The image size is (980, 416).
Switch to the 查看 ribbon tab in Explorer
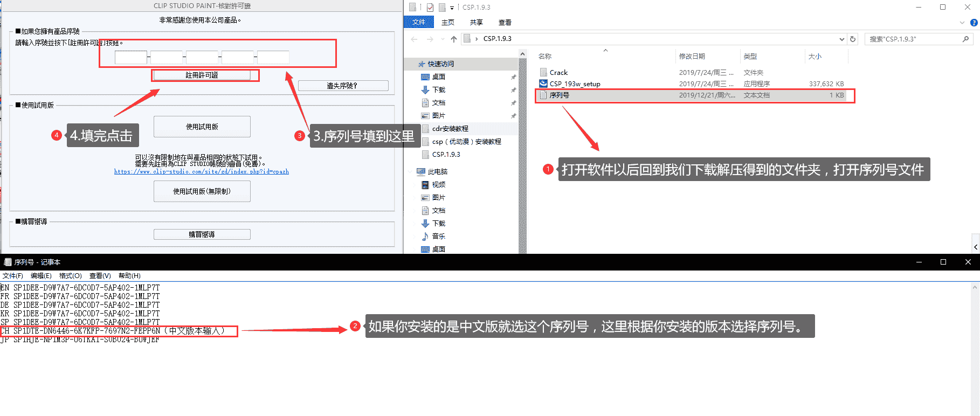[x=505, y=22]
